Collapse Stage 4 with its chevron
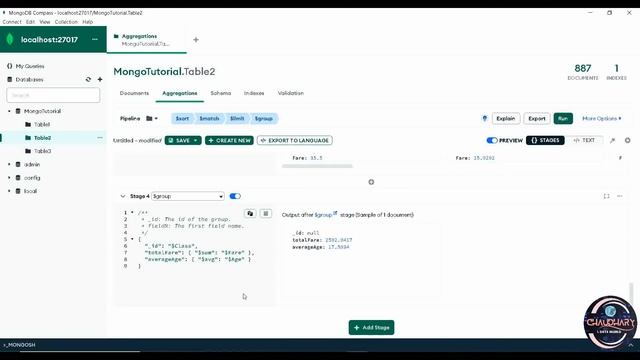Image resolution: width=640 pixels, height=360 pixels. pos(122,196)
